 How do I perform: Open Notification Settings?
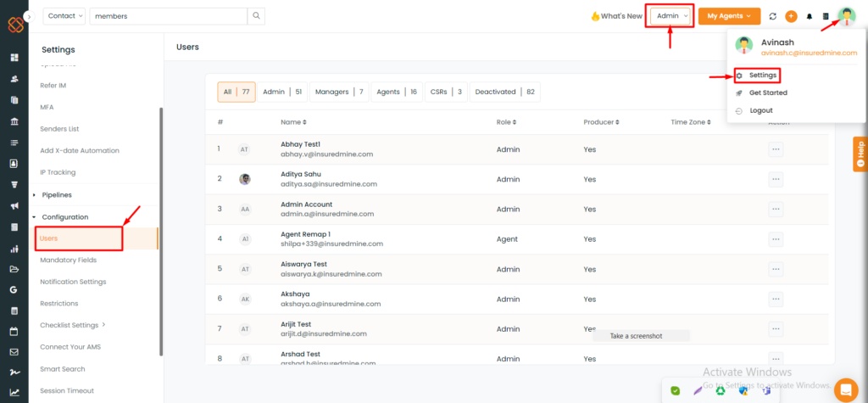pyautogui.click(x=73, y=282)
